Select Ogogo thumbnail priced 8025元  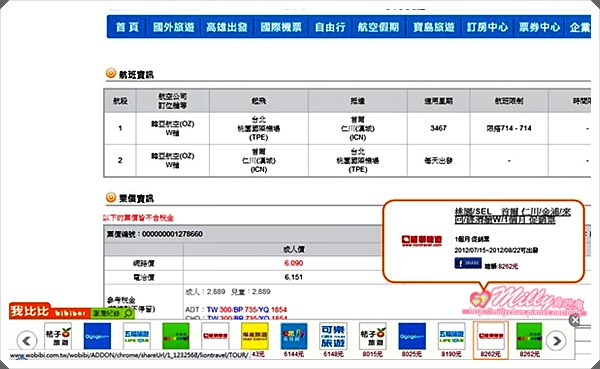412,336
